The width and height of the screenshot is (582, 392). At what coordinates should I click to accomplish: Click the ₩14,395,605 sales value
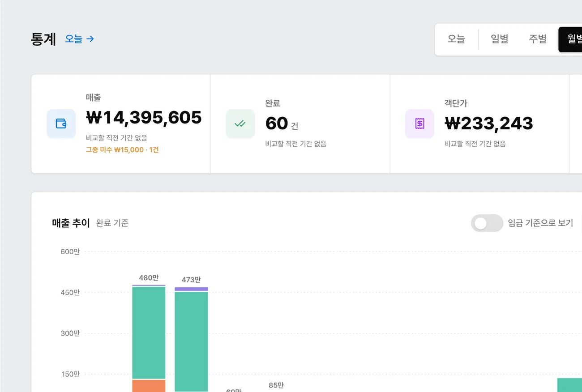click(x=144, y=118)
